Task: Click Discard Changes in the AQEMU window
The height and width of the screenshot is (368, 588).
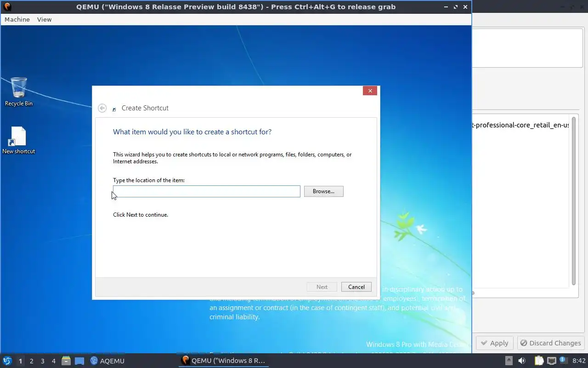Action: click(x=550, y=343)
